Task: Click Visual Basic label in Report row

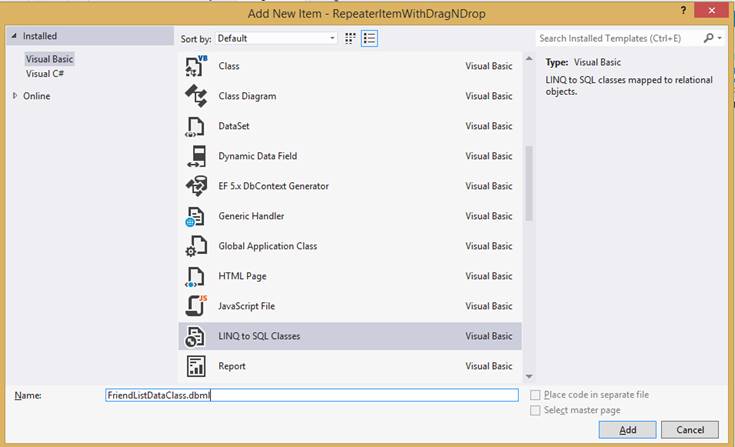Action: tap(488, 366)
